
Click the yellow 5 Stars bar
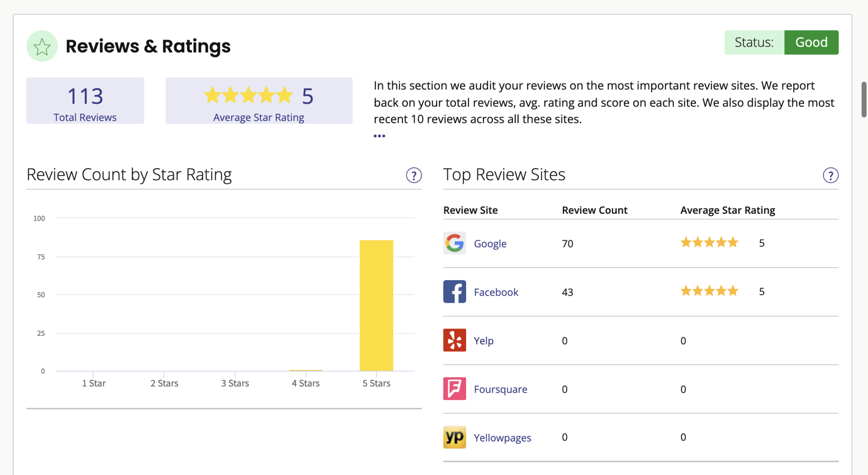pyautogui.click(x=376, y=306)
